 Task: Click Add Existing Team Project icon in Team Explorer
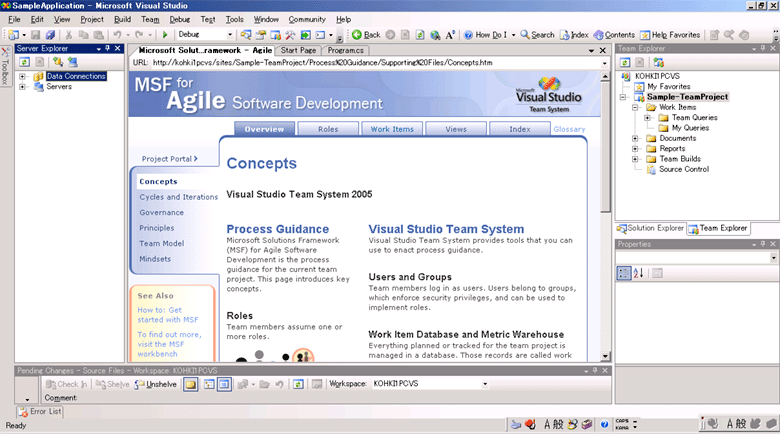coord(659,62)
